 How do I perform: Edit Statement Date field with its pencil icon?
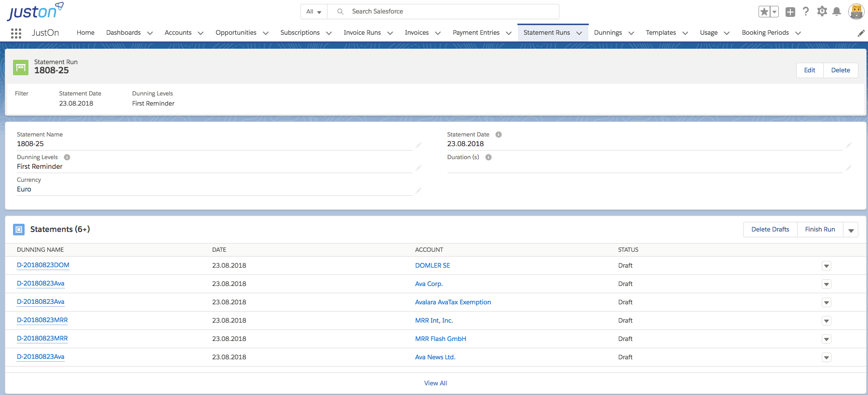(849, 145)
